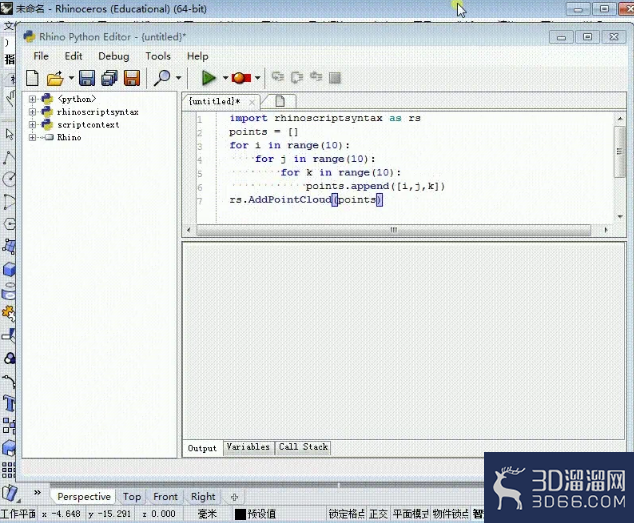The width and height of the screenshot is (634, 523).
Task: Switch to the Front viewport tab
Action: 165,497
